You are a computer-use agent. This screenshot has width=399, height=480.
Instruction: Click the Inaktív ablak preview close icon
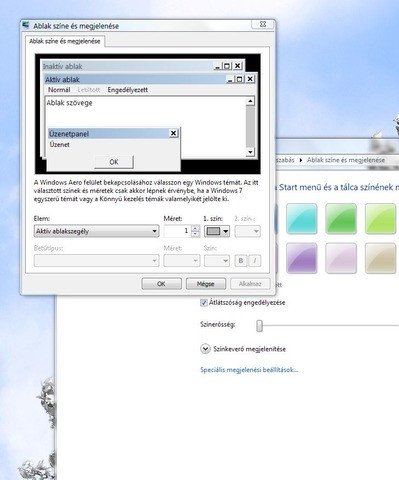point(237,66)
